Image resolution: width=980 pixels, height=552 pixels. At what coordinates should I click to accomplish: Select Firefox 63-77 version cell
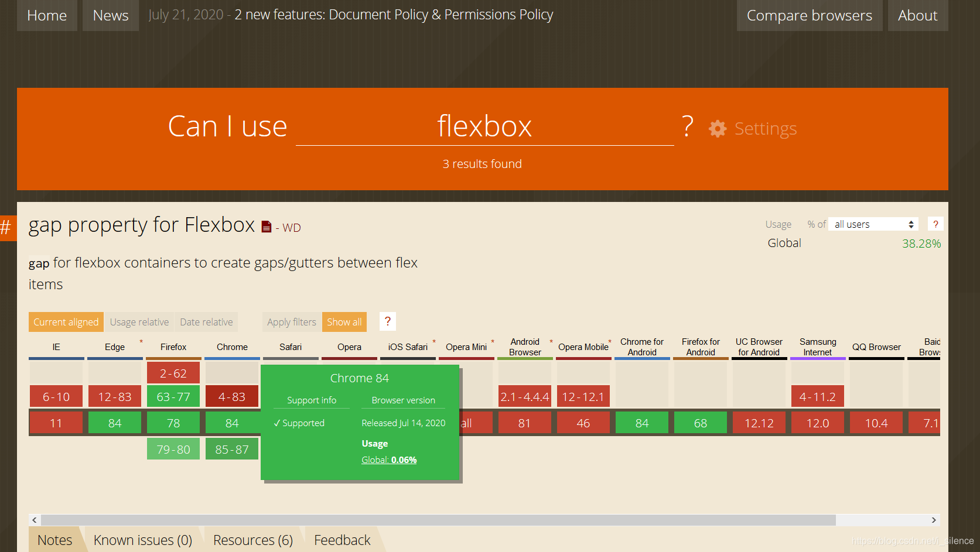coord(173,396)
